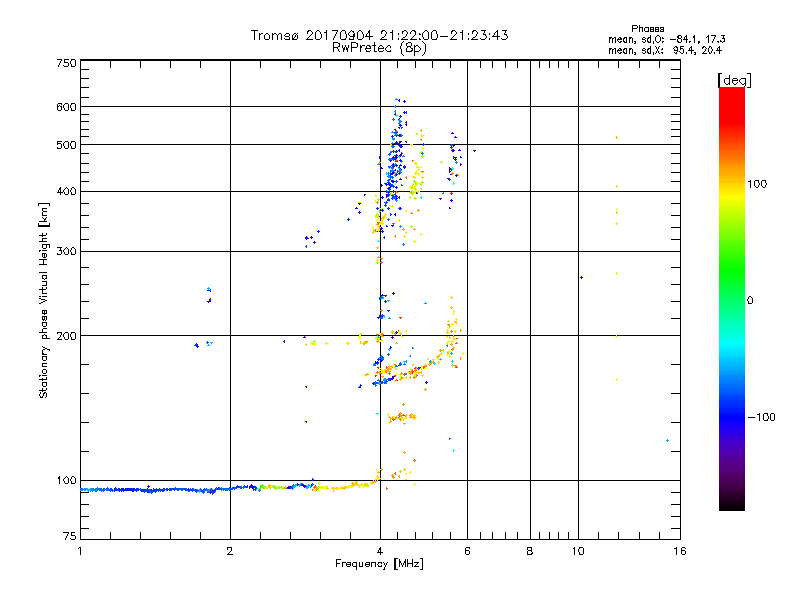Click the x-axis label '10'
Image resolution: width=800 pixels, height=600 pixels.
[x=578, y=551]
